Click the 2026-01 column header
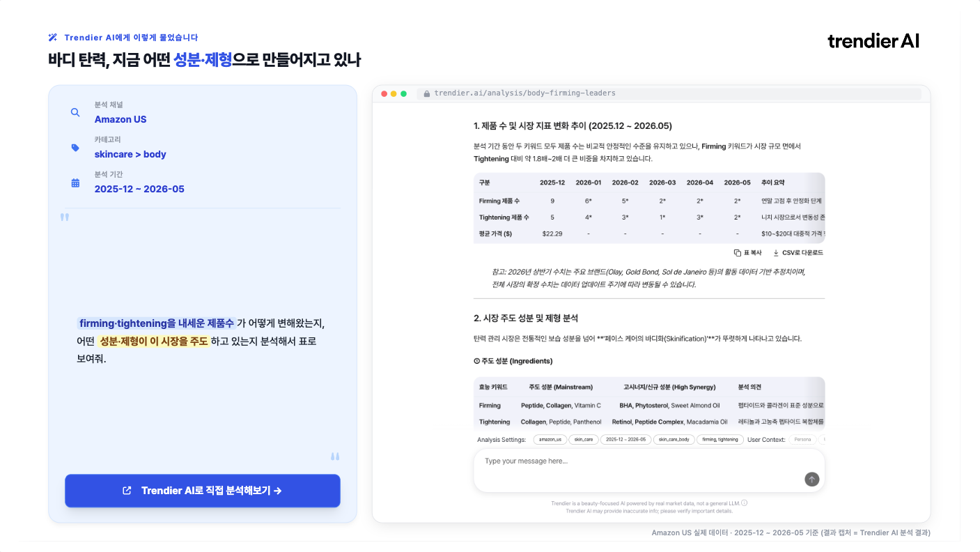This screenshot has width=980, height=552. 589,183
